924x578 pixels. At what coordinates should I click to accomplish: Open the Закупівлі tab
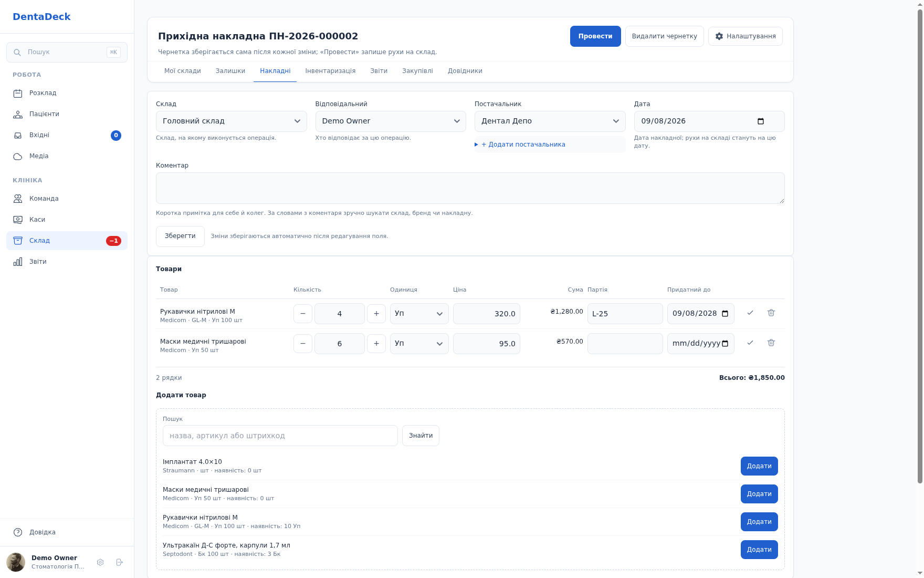click(x=418, y=71)
